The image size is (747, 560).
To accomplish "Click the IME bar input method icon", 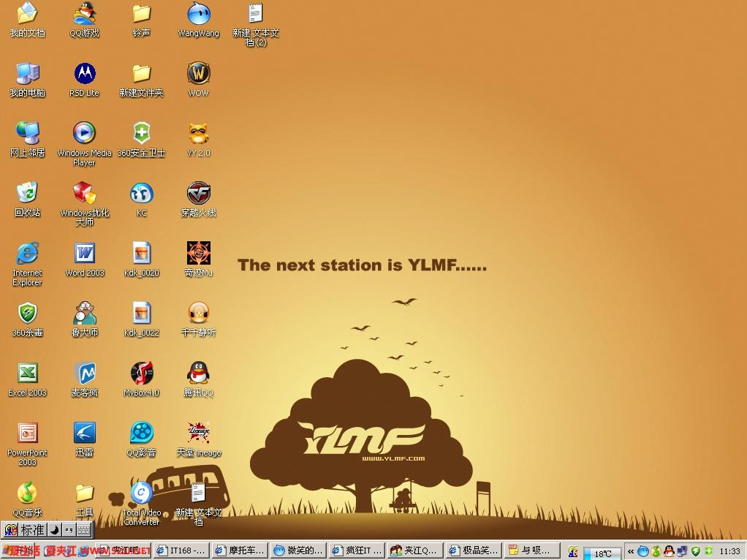I will pos(10,530).
